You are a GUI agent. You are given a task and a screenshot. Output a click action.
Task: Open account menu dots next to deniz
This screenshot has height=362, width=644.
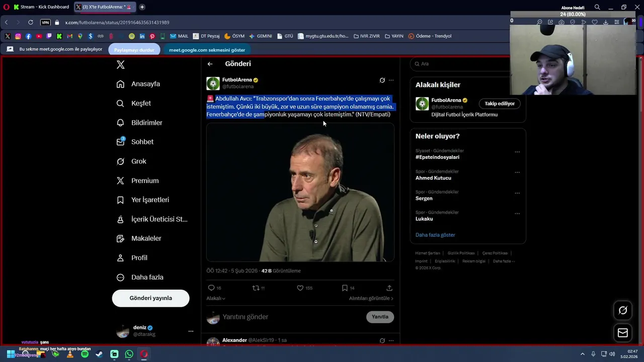[x=191, y=331]
